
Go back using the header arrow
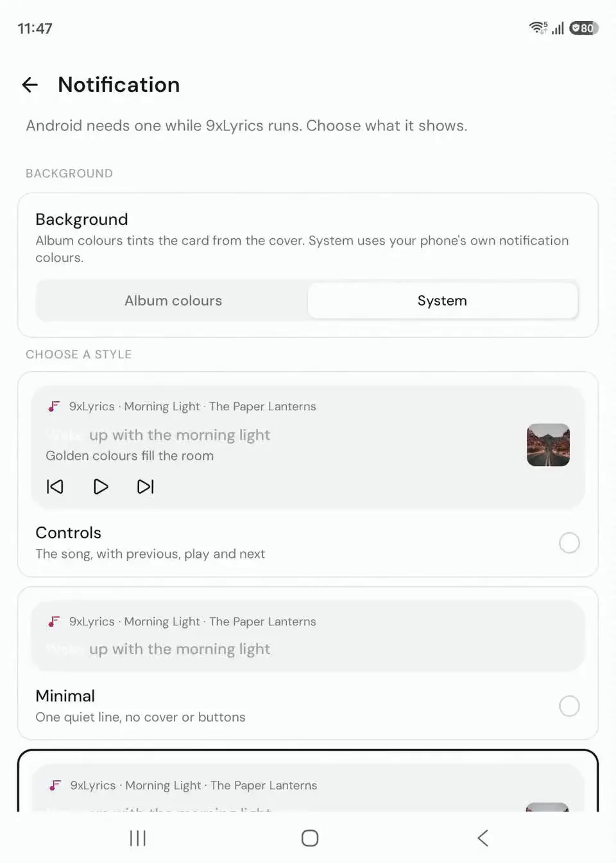coord(30,85)
